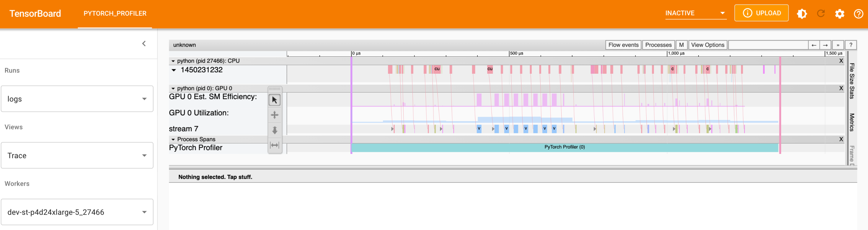Screen dimensions: 868x230
Task: Open the Metrics side tab
Action: [x=851, y=122]
